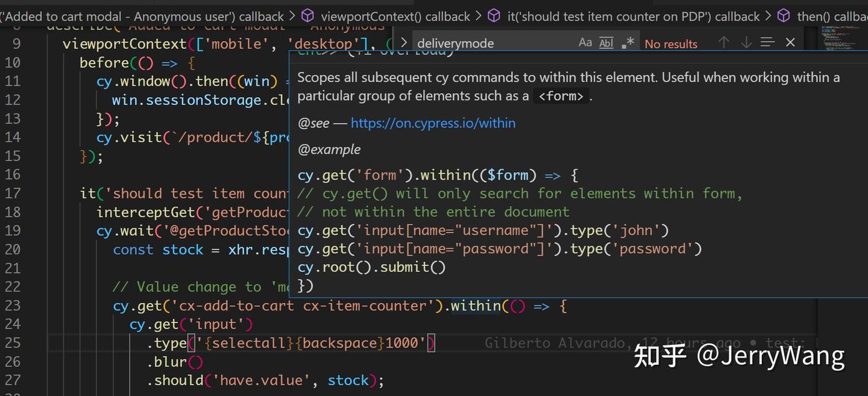Click line number 17 in gutter

pos(13,193)
